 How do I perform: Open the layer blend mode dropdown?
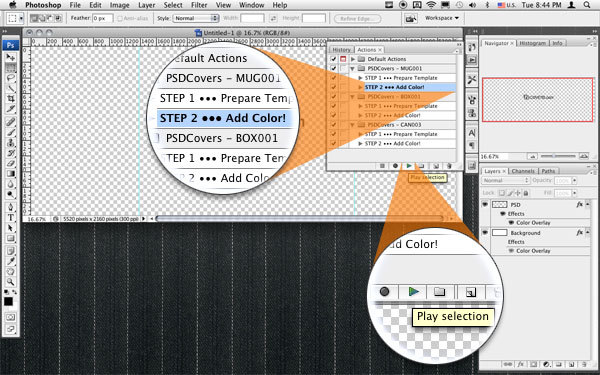coord(505,180)
